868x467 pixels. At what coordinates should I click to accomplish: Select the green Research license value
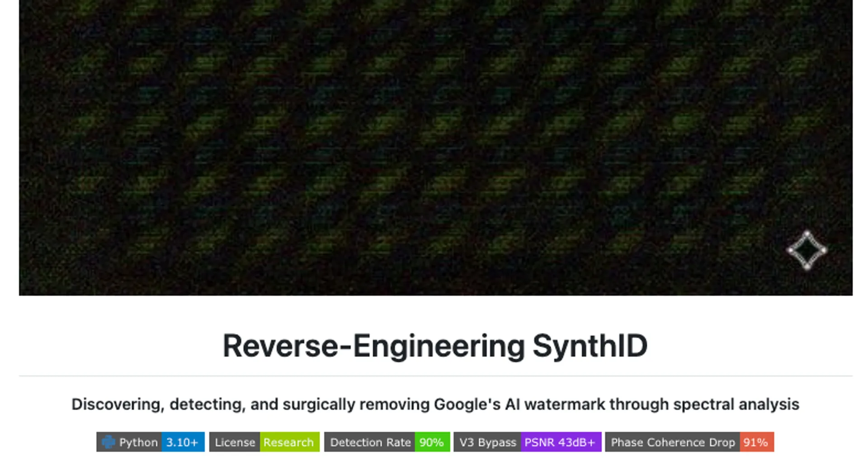pos(289,442)
